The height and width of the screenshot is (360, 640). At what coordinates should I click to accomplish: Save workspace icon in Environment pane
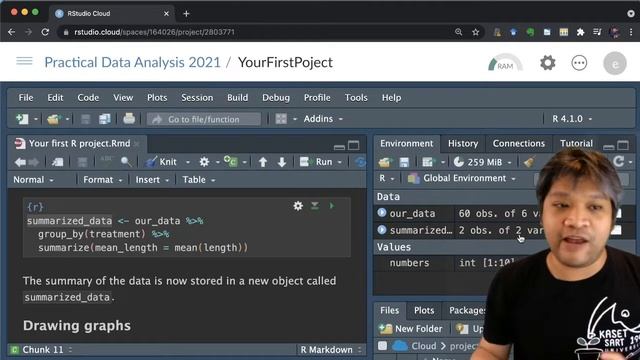pos(404,162)
